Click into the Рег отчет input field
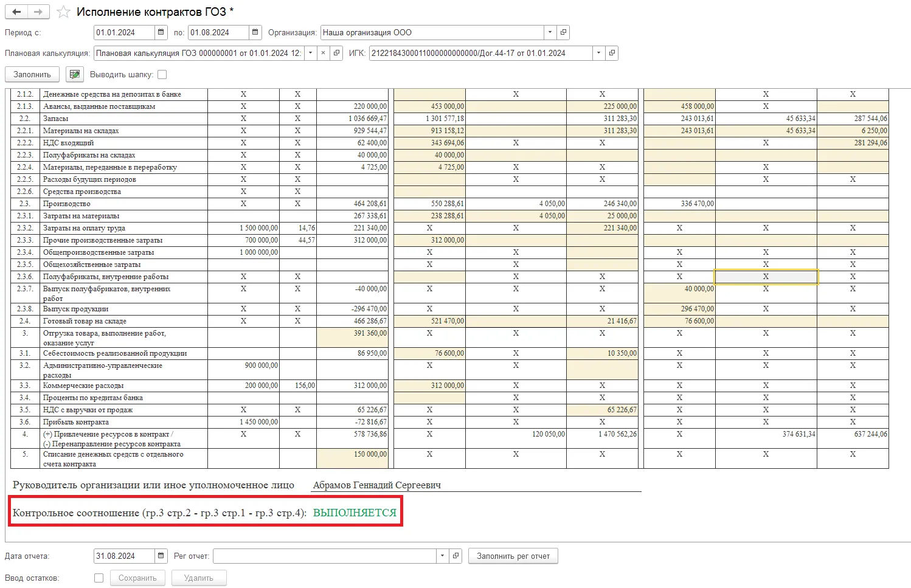The width and height of the screenshot is (911, 588). [x=325, y=556]
